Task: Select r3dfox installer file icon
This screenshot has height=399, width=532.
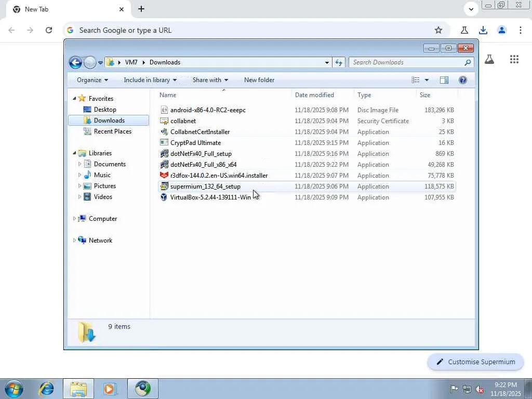Action: [x=164, y=176]
